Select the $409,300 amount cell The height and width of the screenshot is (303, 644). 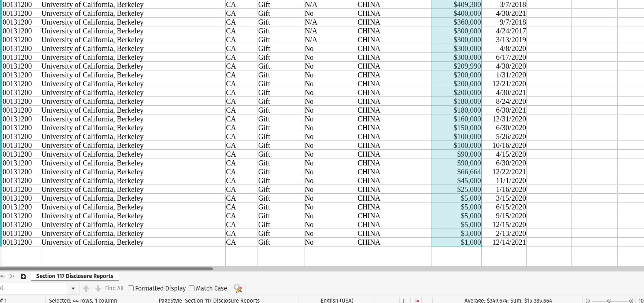(456, 4)
